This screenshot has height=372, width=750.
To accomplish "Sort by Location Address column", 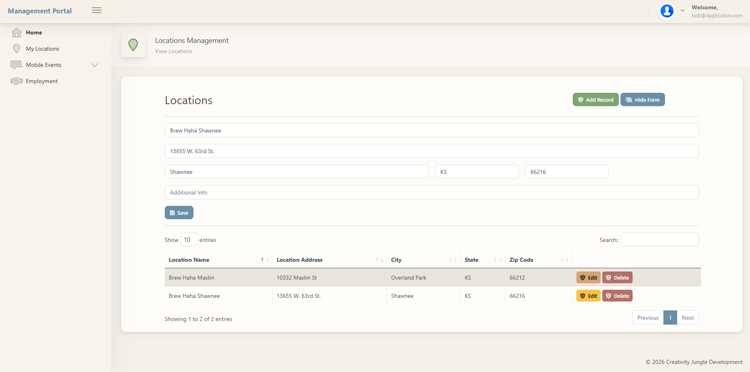I will (x=329, y=260).
